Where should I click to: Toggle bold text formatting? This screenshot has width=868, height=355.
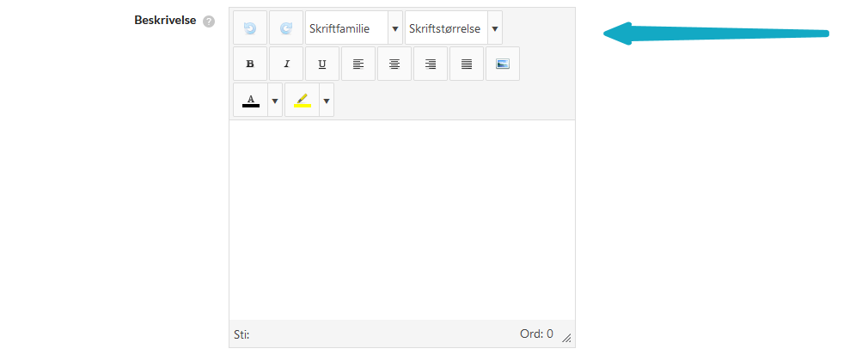tap(250, 64)
